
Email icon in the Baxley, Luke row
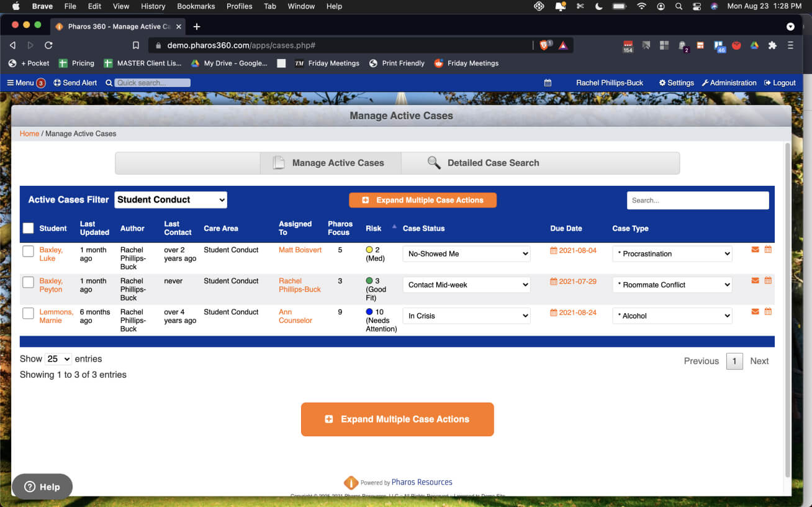click(x=755, y=250)
